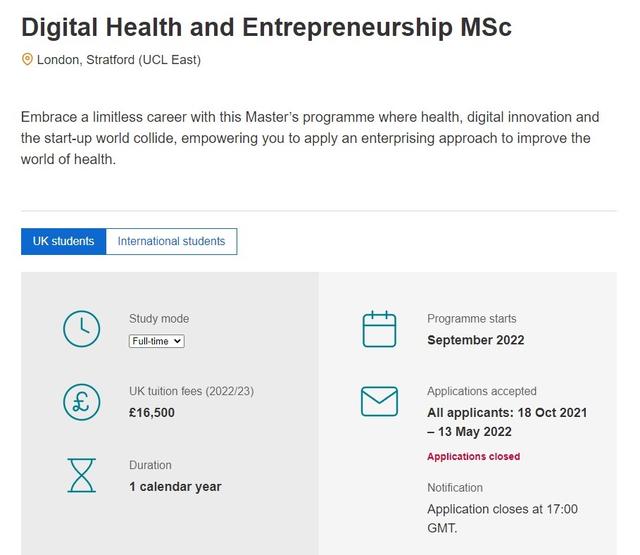640x555 pixels.
Task: Open the Full-time study mode dropdown
Action: [157, 341]
